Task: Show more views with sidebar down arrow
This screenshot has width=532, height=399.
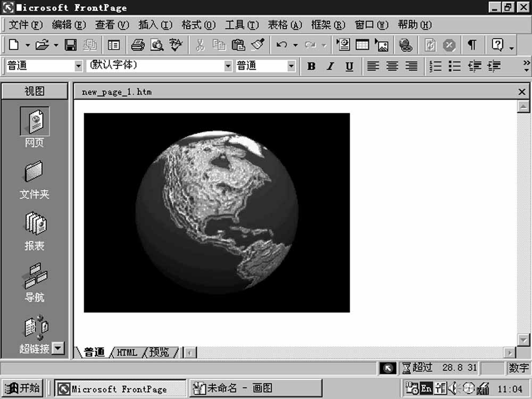Action: point(59,348)
